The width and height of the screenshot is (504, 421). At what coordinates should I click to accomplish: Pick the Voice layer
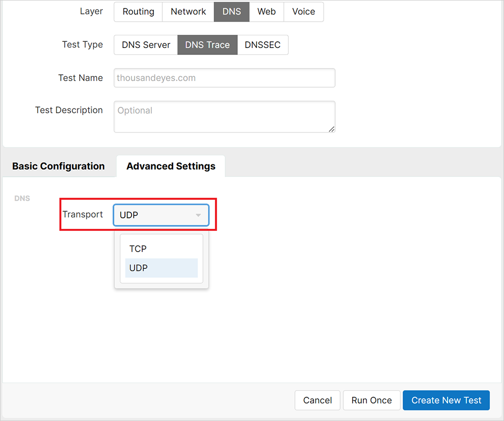click(303, 12)
